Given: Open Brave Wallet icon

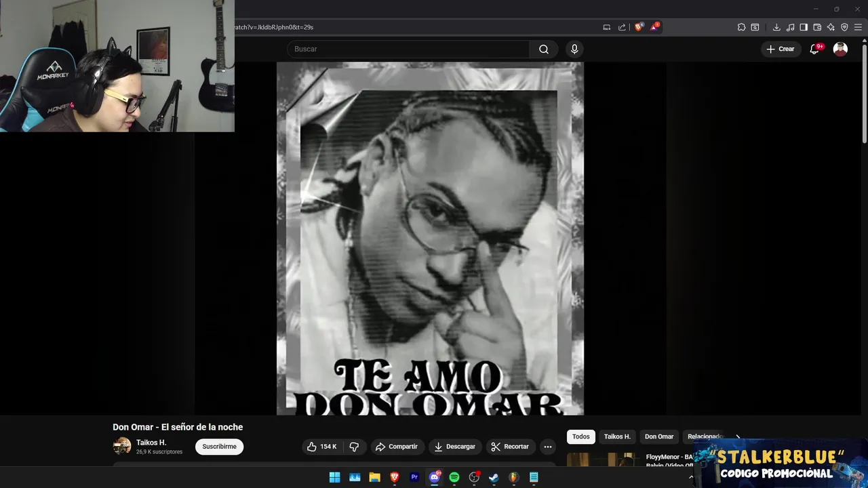Looking at the screenshot, I should [x=817, y=27].
